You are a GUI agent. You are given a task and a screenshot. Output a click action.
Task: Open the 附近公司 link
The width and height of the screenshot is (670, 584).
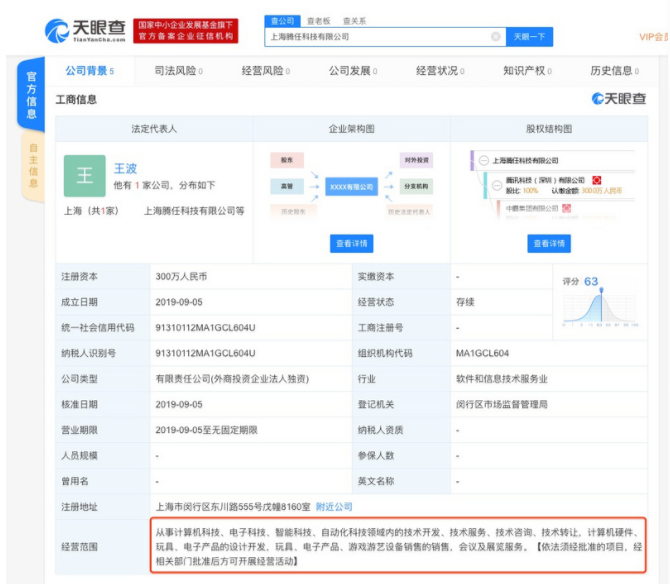334,507
